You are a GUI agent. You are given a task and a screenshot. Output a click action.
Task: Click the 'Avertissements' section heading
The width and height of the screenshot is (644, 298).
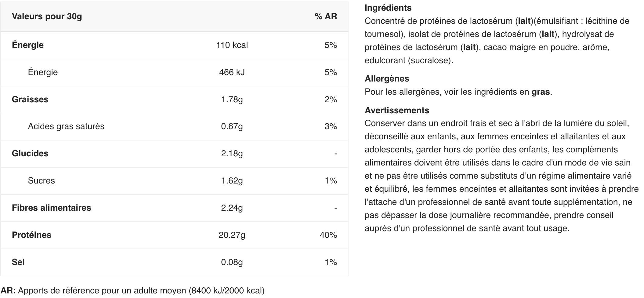tap(397, 111)
